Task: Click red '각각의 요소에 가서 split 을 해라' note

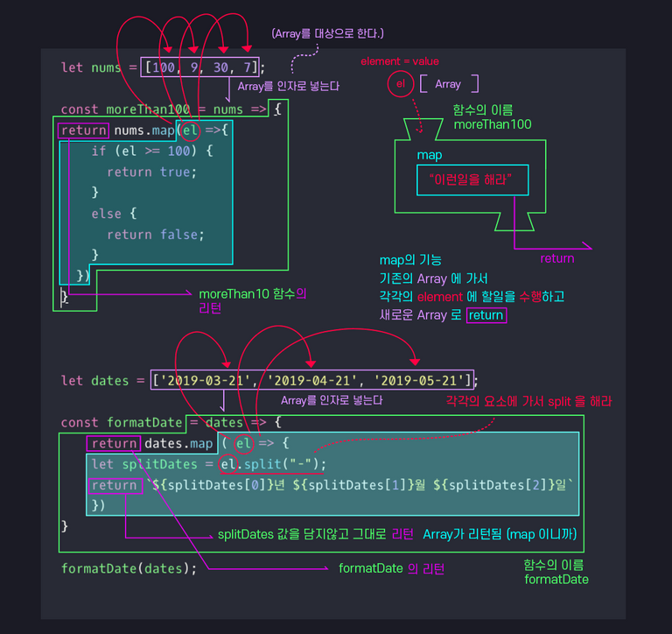Action: (528, 402)
